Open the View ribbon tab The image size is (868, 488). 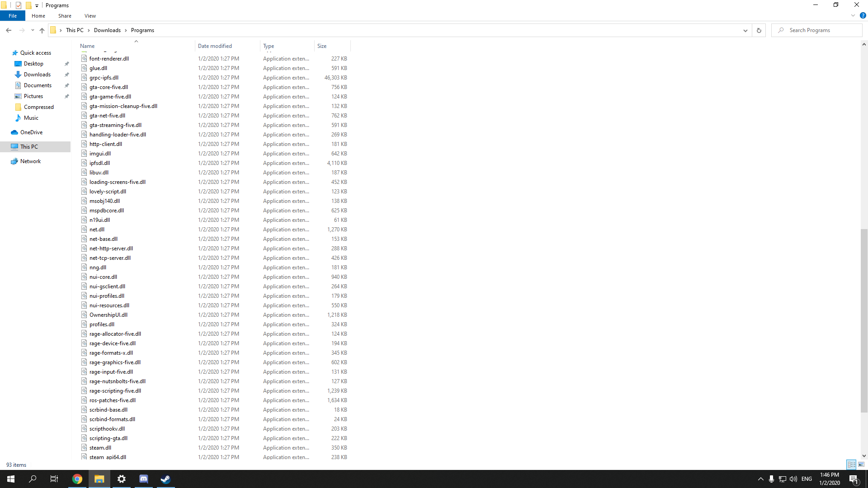pos(90,16)
